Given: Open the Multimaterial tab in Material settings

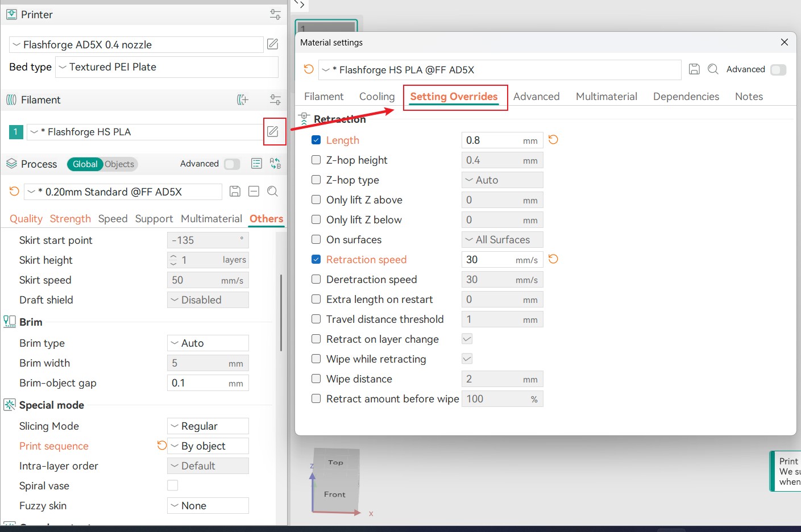Looking at the screenshot, I should tap(606, 97).
